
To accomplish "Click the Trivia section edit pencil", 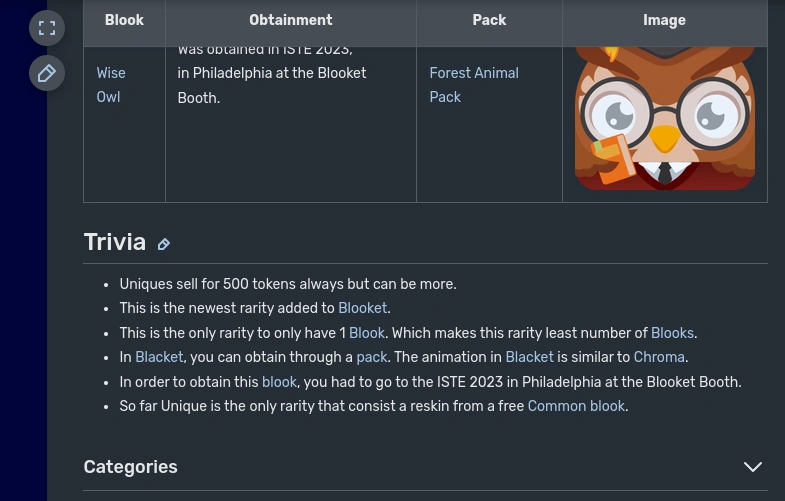I will pyautogui.click(x=164, y=244).
